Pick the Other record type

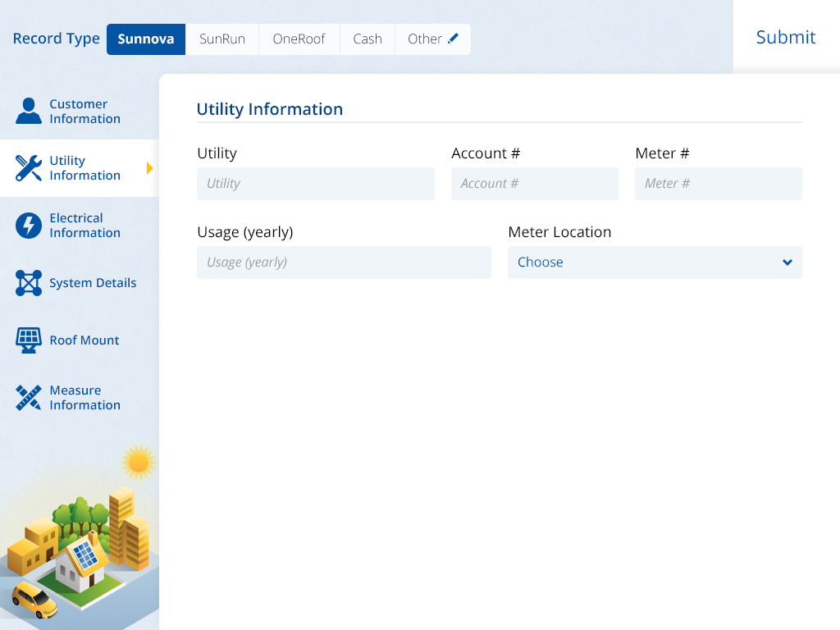(x=433, y=39)
